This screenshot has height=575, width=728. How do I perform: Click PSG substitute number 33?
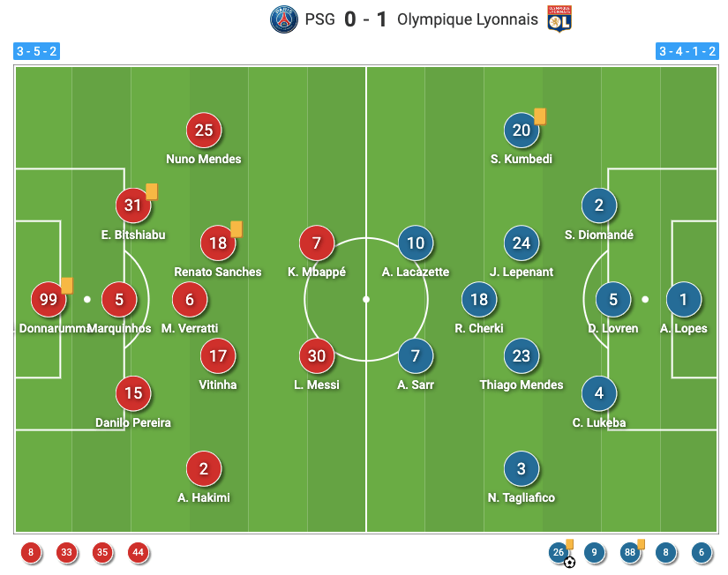[x=66, y=553]
